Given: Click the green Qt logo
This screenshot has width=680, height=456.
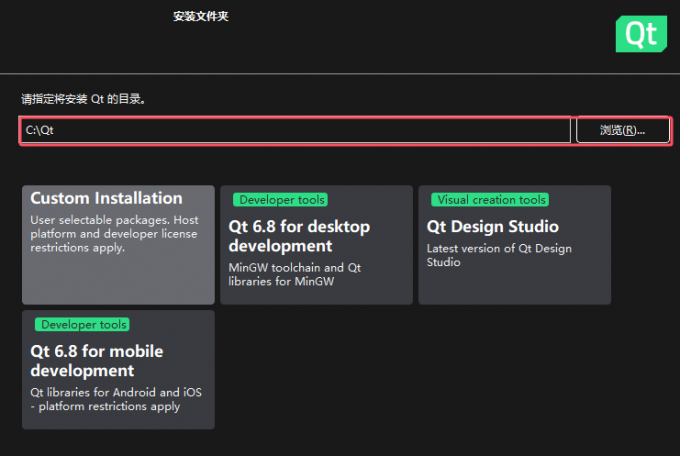Looking at the screenshot, I should (x=640, y=33).
